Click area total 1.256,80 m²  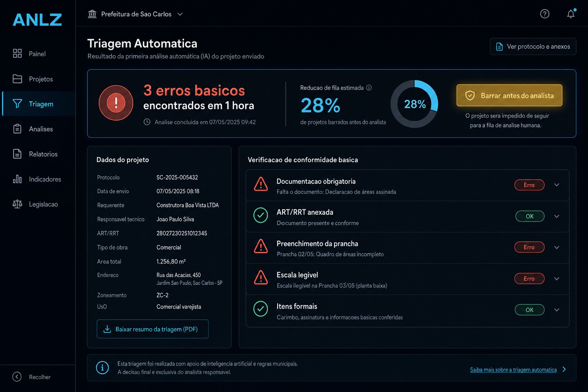click(171, 261)
